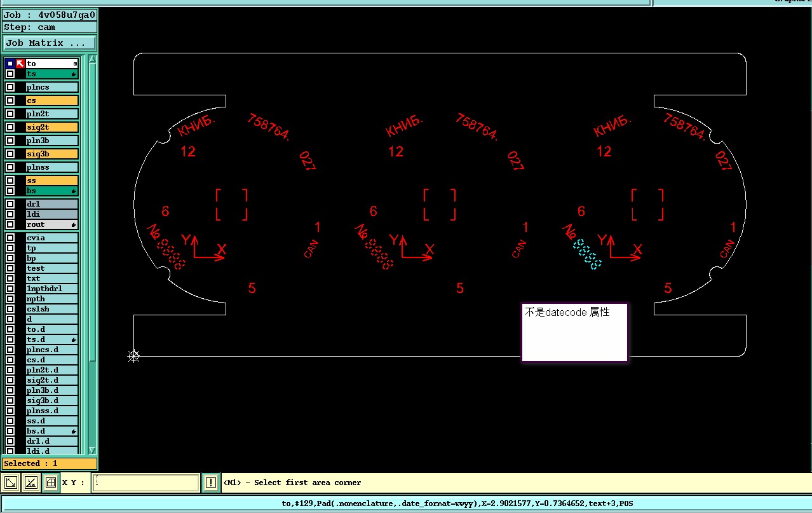This screenshot has height=513, width=812.
Task: Click the hand indicator on rout layer
Action: pyautogui.click(x=74, y=225)
